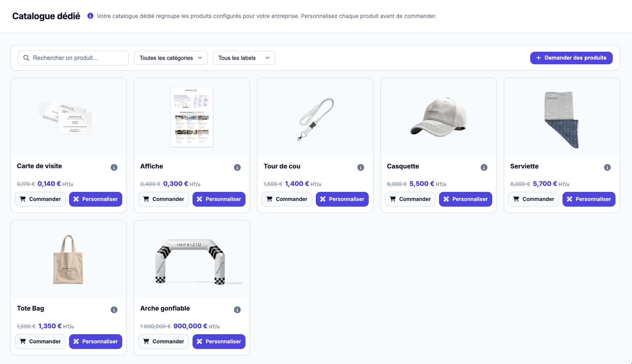Click the Casquette info icon
The image size is (632, 364).
tap(484, 167)
